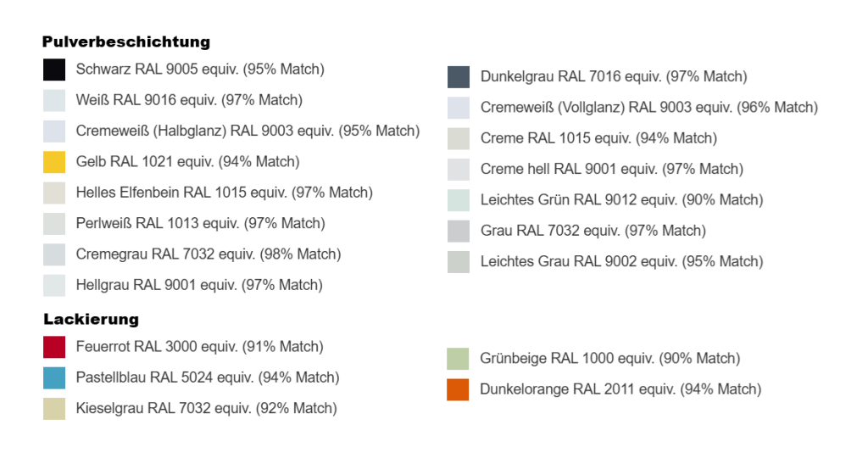Select the red Feuerrot RAL 3000 swatch
Image resolution: width=868 pixels, height=458 pixels.
[x=54, y=347]
